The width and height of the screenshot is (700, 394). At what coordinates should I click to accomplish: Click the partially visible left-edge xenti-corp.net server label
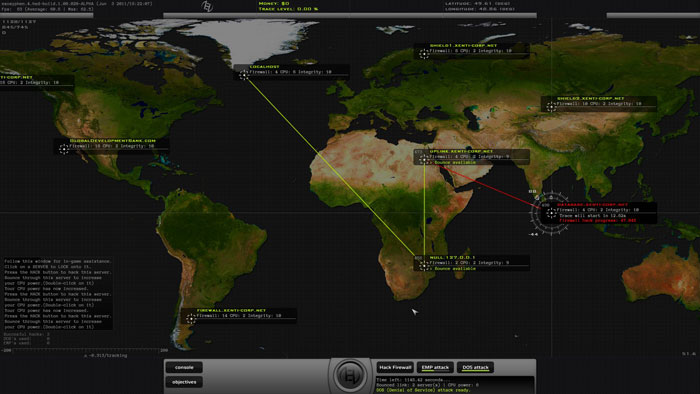[17, 77]
